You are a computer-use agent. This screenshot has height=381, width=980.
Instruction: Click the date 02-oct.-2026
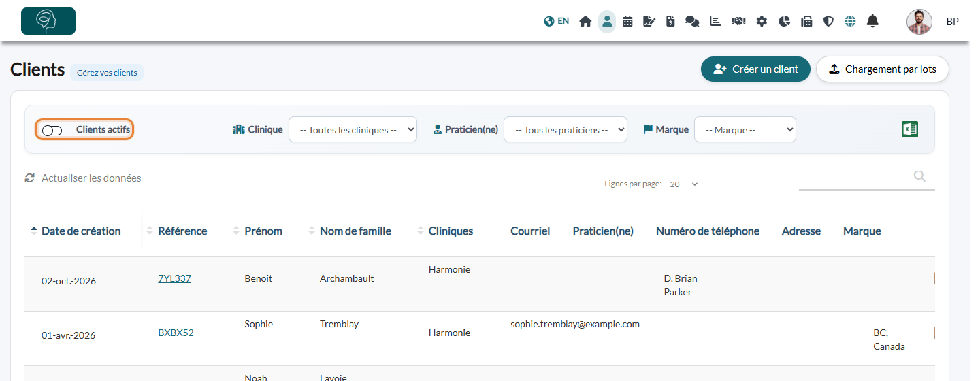point(69,281)
